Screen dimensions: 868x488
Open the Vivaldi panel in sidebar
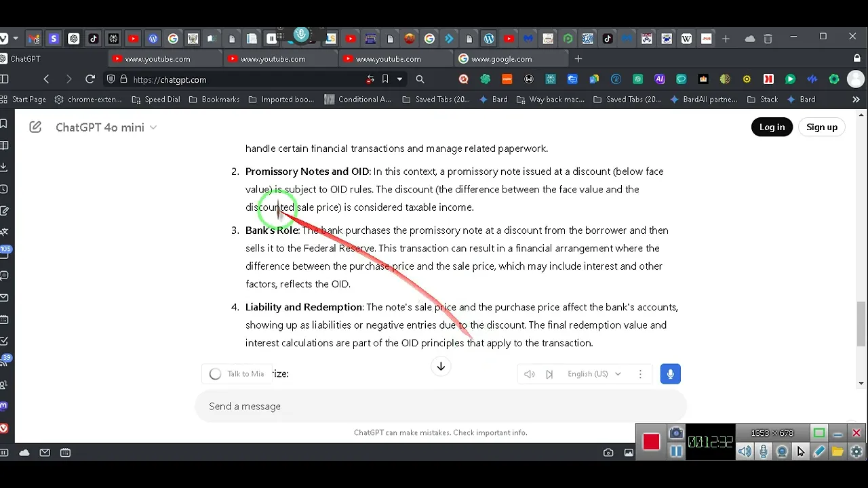click(4, 428)
